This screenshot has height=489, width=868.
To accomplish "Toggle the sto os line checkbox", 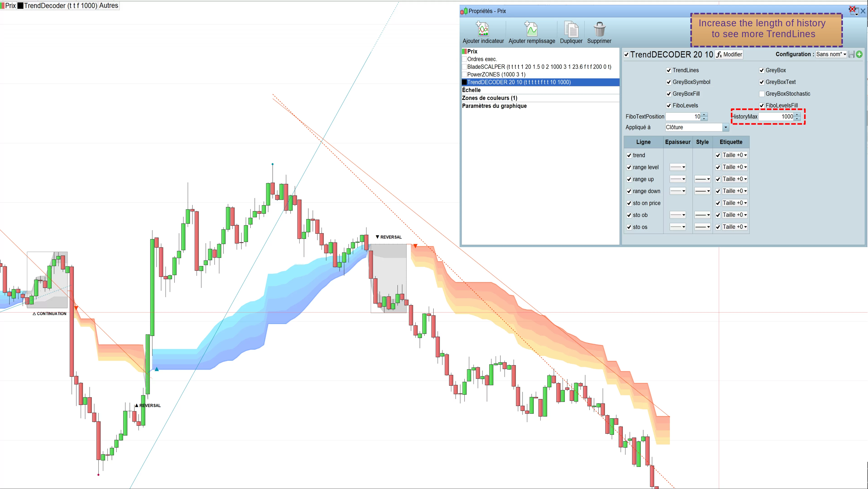I will coord(629,227).
